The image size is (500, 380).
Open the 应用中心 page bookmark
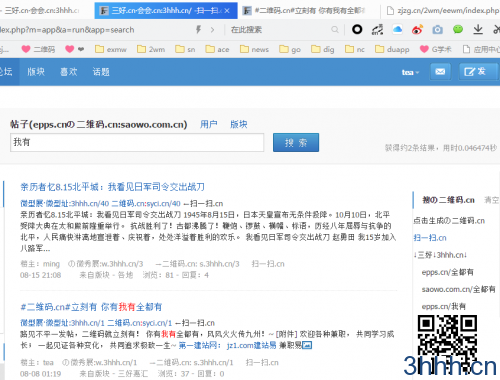[x=481, y=49]
